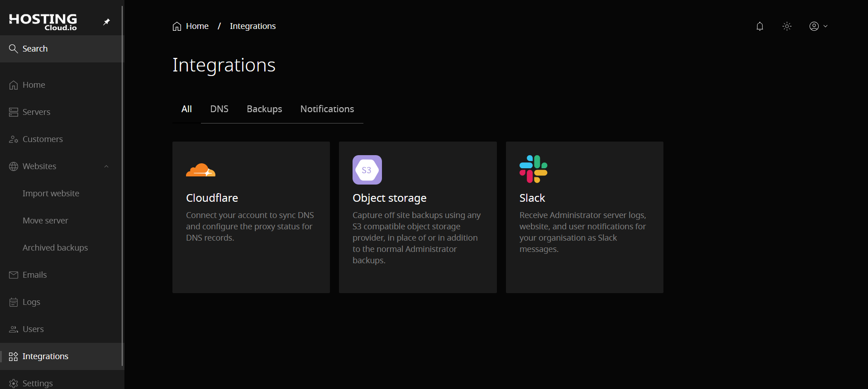
Task: Select the Notifications tab
Action: [327, 109]
